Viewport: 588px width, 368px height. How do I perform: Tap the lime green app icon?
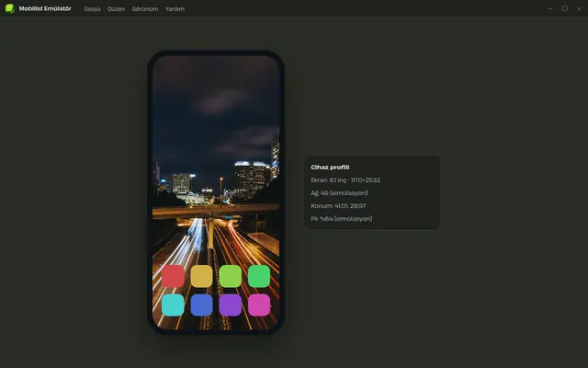click(x=231, y=276)
